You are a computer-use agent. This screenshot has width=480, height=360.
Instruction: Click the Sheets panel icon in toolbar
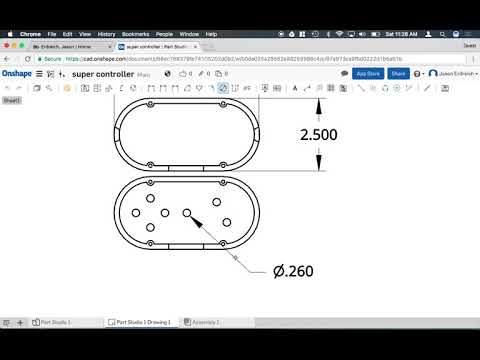pyautogui.click(x=36, y=88)
